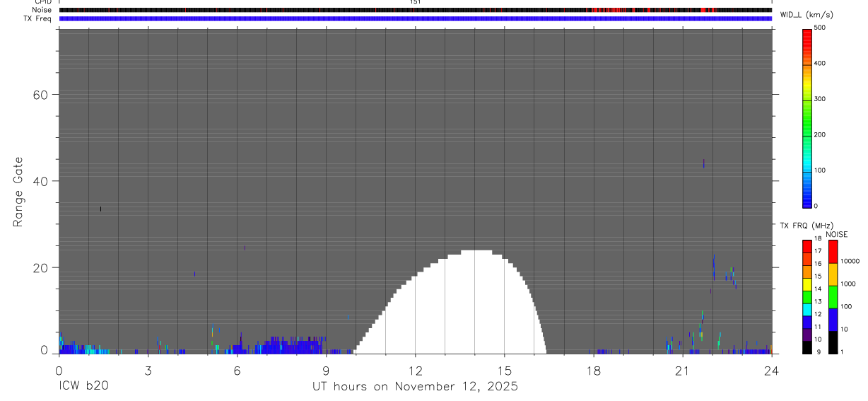Click the scatter echo near gate 44 at 21.7 UT
Screen dimensions: 868x401
(x=704, y=163)
